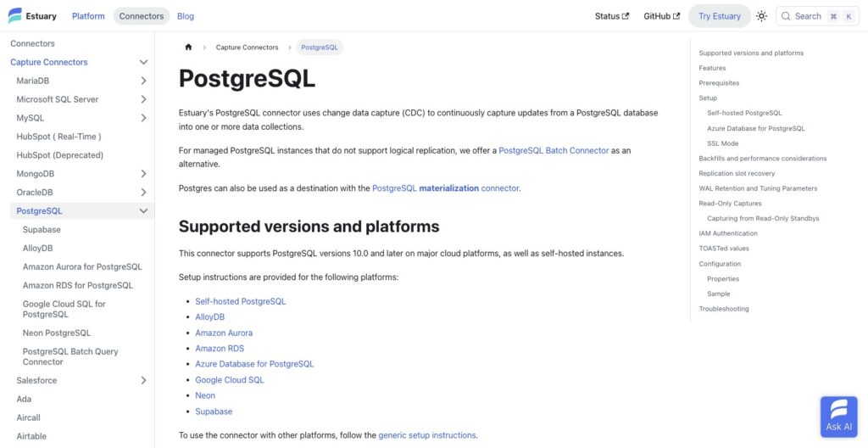Jump to IAM Authentication section

coord(728,233)
